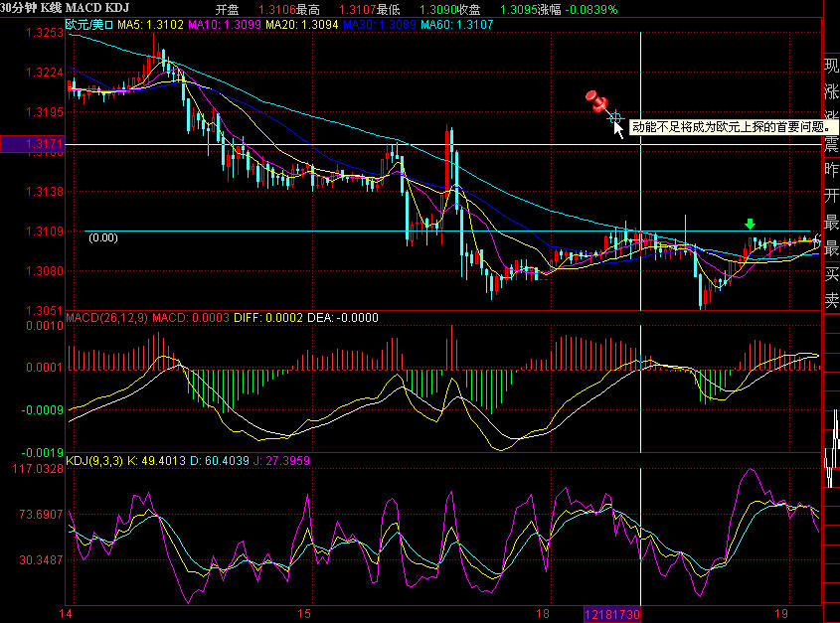
Task: Click the 1.3051 price axis label
Action: [x=45, y=310]
